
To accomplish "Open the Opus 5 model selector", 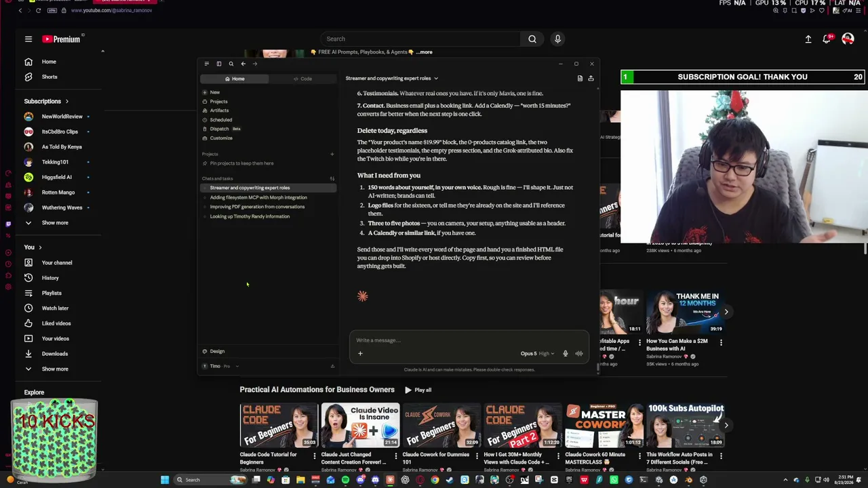I will pos(537,353).
